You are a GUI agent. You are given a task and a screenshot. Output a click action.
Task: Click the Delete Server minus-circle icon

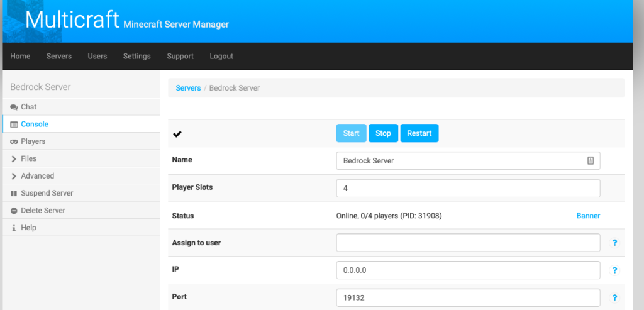(14, 211)
